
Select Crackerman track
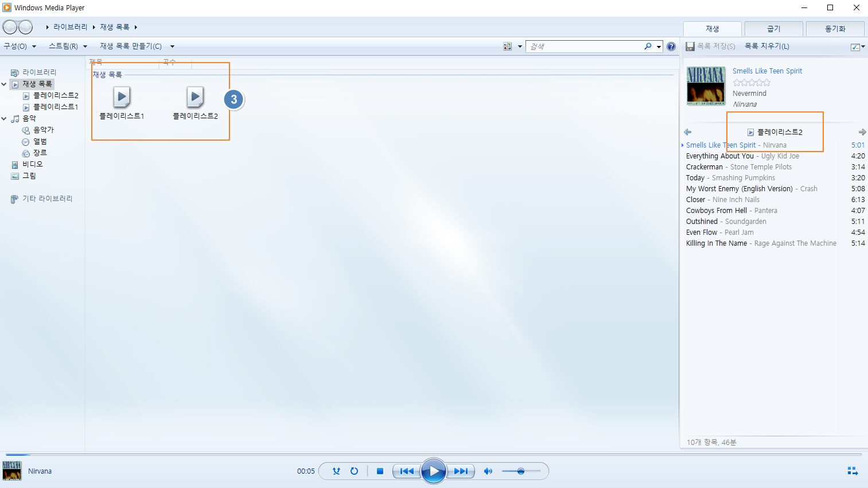tap(774, 167)
